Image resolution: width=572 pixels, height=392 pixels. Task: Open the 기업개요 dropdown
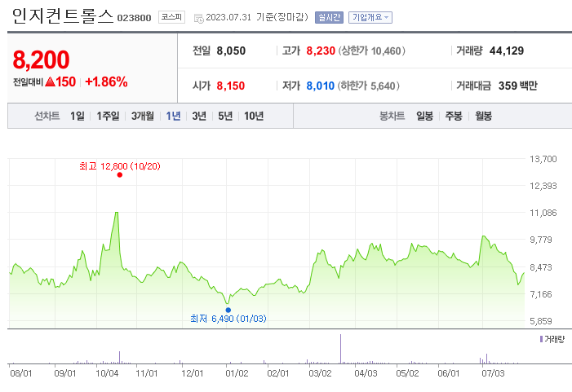(x=370, y=17)
